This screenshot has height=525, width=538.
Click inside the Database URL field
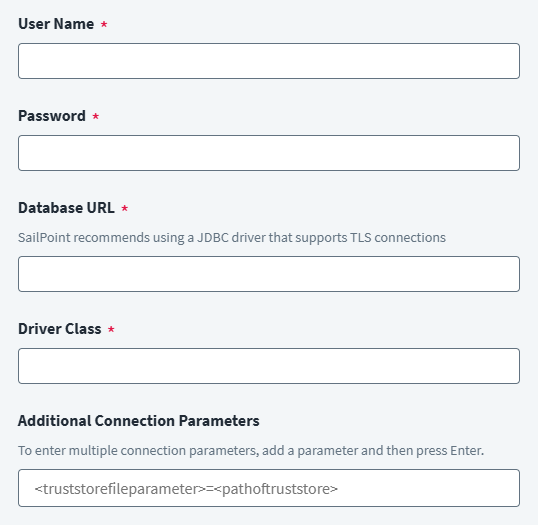coord(269,274)
